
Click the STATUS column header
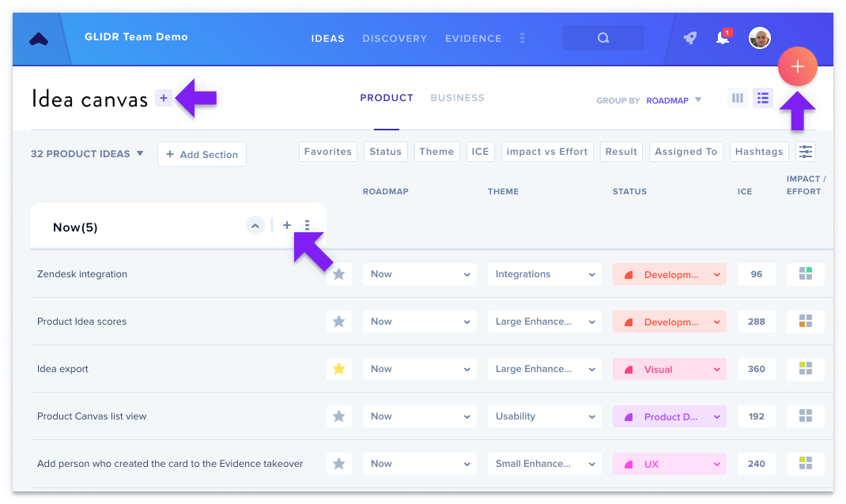629,191
